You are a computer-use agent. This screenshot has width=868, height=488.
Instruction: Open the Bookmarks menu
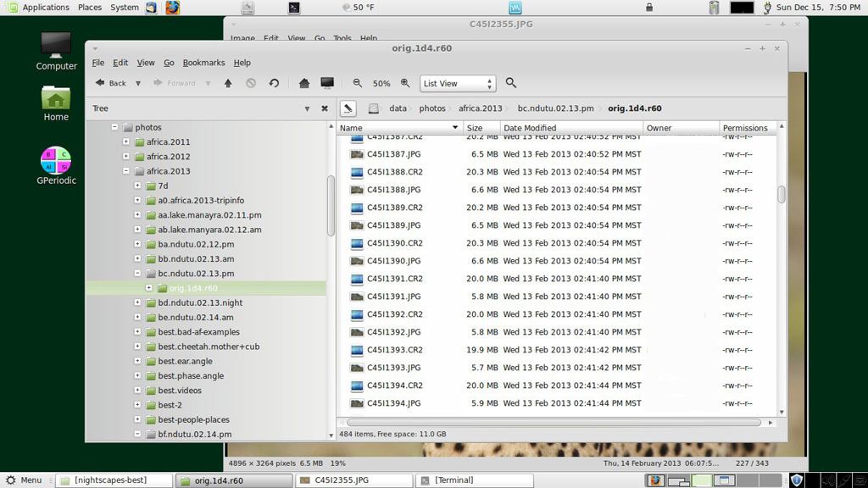click(x=203, y=63)
